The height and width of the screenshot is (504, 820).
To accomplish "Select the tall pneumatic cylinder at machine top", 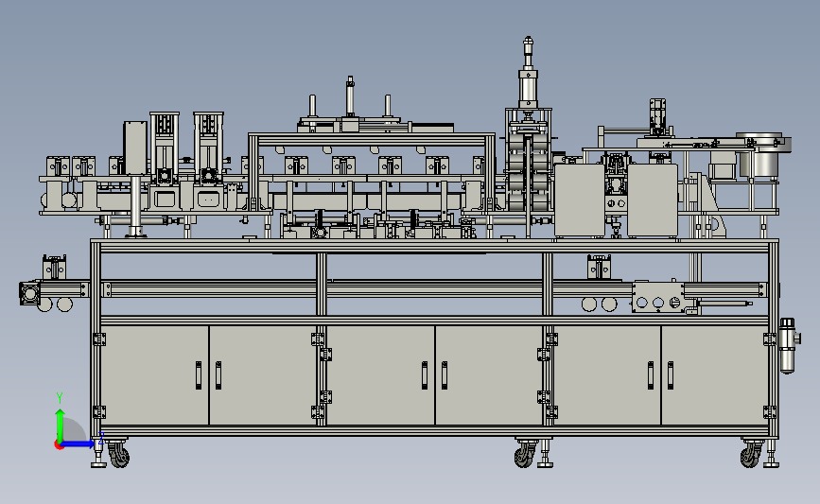I will [528, 72].
